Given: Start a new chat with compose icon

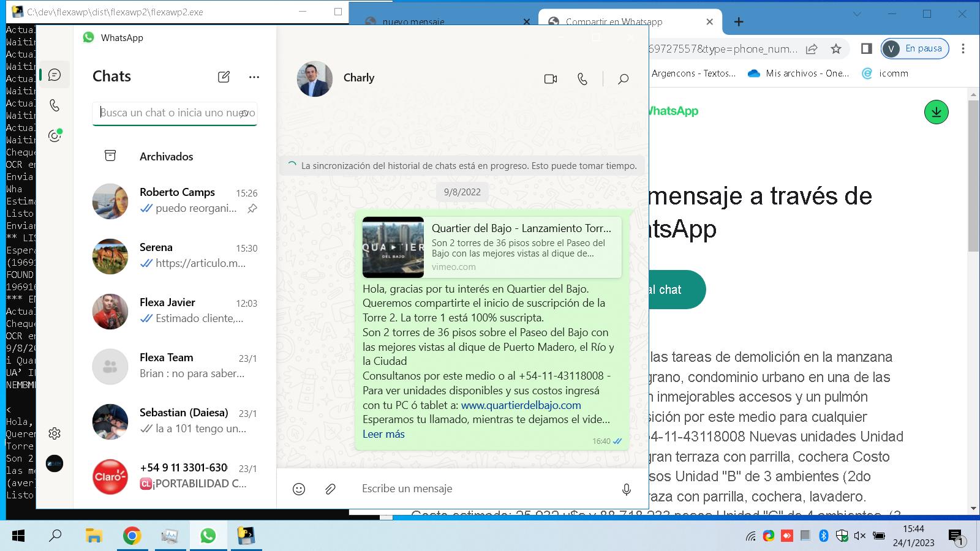Looking at the screenshot, I should (224, 77).
